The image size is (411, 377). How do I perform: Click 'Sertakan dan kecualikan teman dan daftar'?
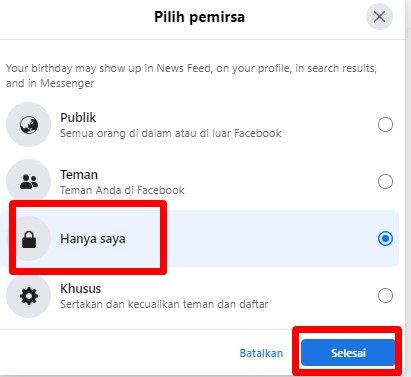(164, 304)
